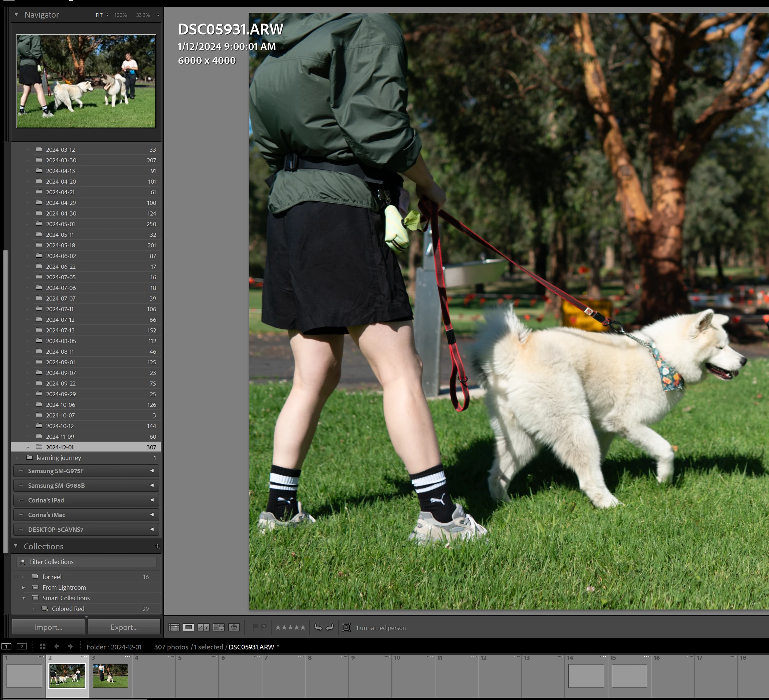Switch to Grid view
Viewport: 769px width, 700px height.
[x=174, y=627]
